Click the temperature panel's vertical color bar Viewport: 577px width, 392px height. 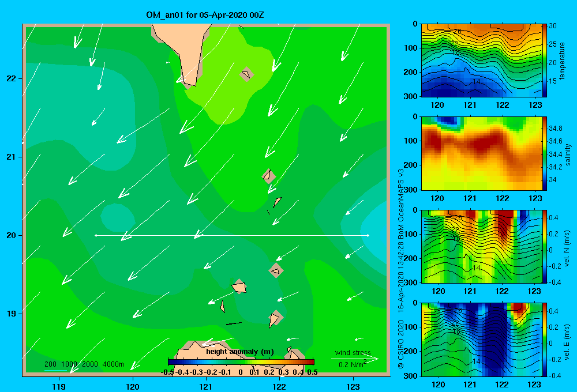coord(545,61)
